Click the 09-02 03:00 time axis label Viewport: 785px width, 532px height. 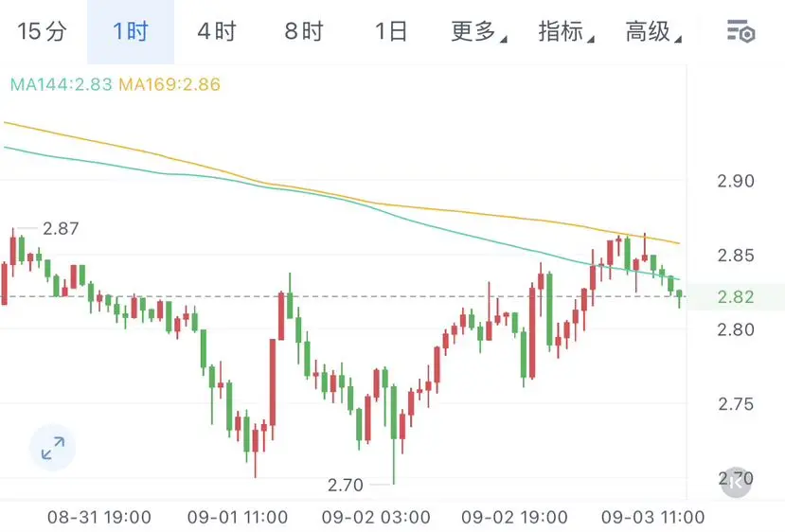[x=376, y=517]
